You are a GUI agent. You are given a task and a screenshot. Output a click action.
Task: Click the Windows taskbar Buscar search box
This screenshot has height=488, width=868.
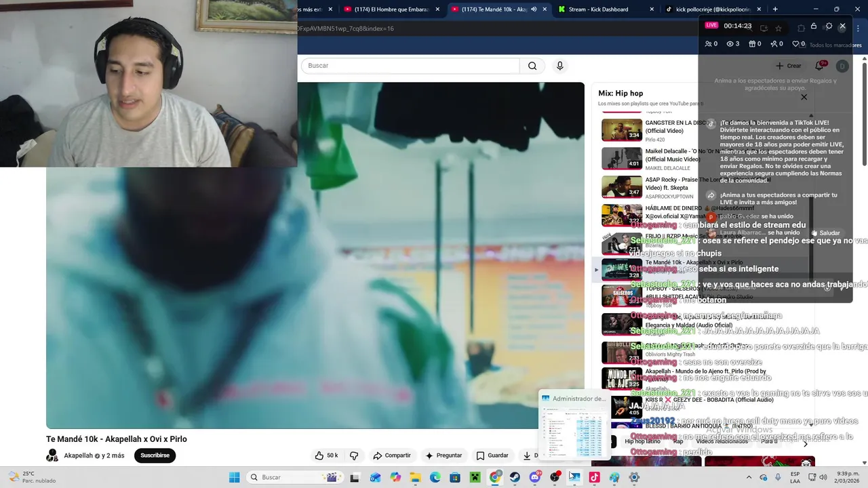(294, 477)
